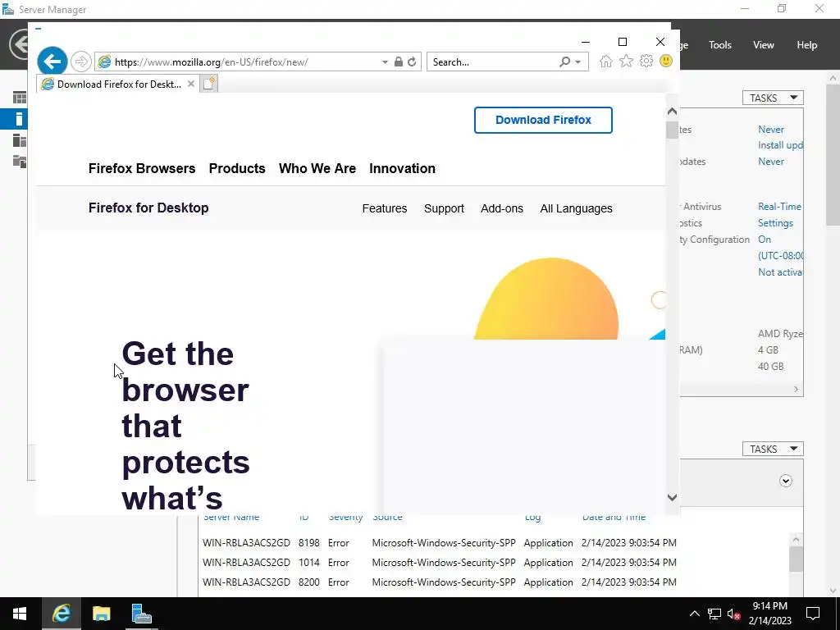Open Who We Are menu
Image resolution: width=840 pixels, height=630 pixels.
tap(317, 168)
